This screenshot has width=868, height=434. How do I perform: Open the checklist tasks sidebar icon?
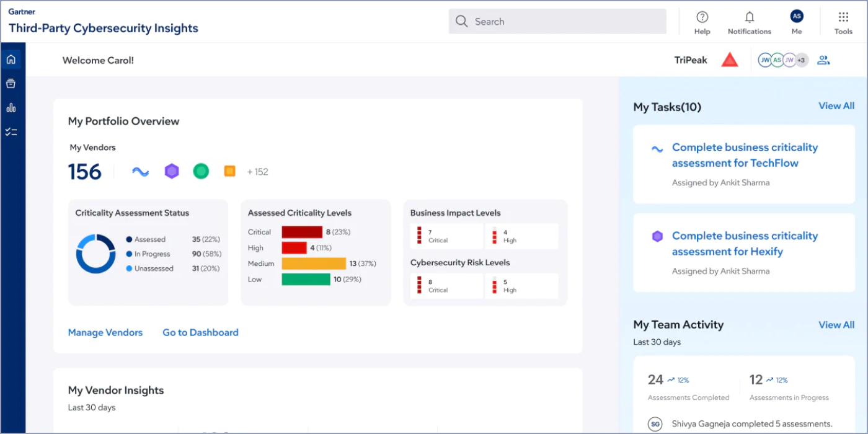11,132
